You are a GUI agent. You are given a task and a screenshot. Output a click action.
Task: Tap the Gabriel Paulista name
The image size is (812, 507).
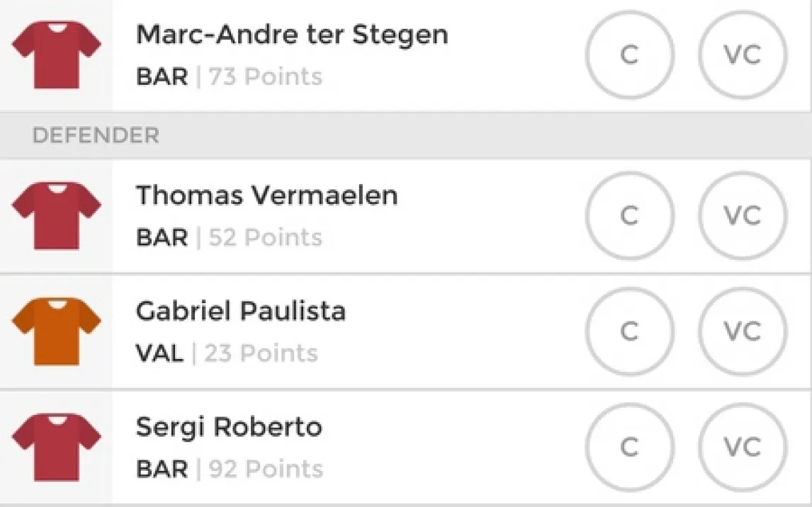[240, 311]
